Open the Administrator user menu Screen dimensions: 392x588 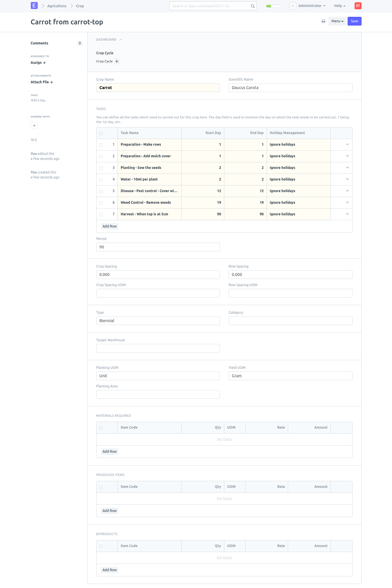(312, 6)
